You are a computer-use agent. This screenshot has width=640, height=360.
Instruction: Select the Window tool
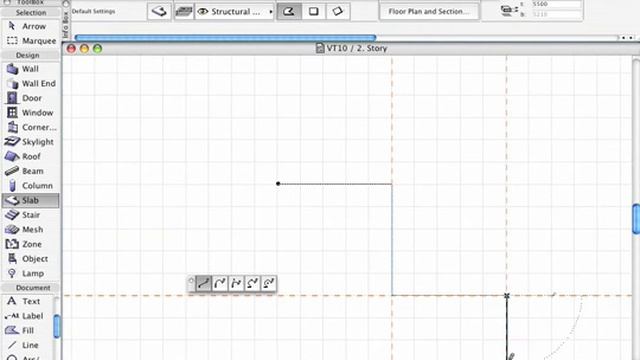click(31, 113)
